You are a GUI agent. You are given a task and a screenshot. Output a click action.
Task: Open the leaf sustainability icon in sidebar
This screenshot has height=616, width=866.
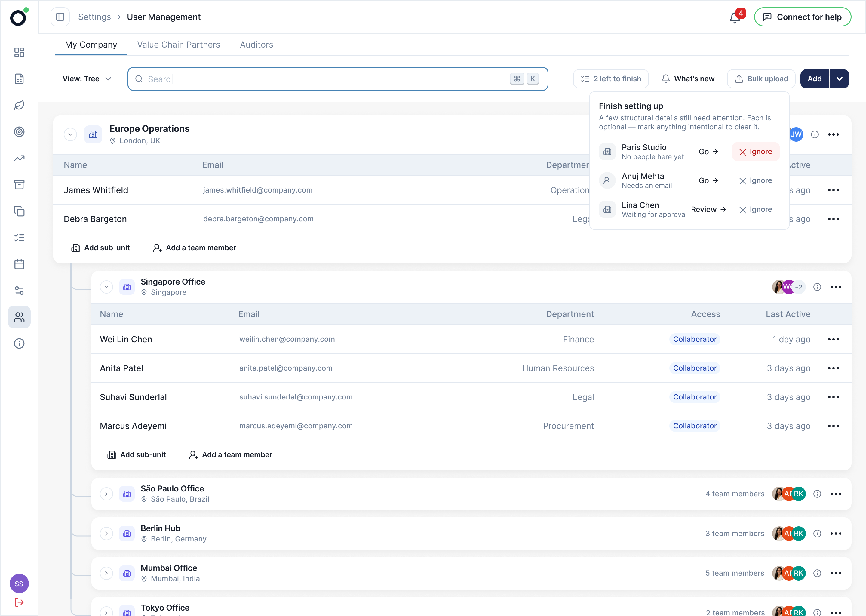tap(19, 105)
